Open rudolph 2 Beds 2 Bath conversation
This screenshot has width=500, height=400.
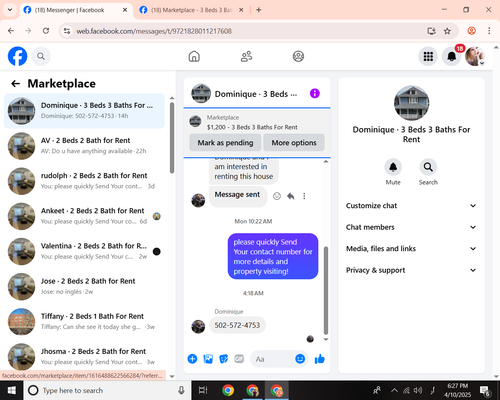pyautogui.click(x=84, y=181)
